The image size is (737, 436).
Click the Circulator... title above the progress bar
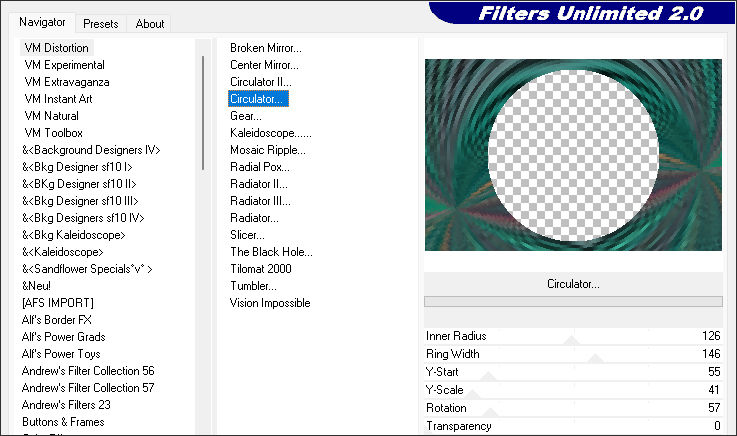[x=573, y=284]
